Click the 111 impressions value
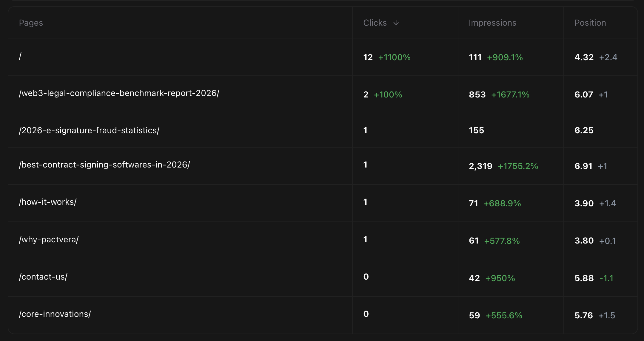 pos(475,57)
